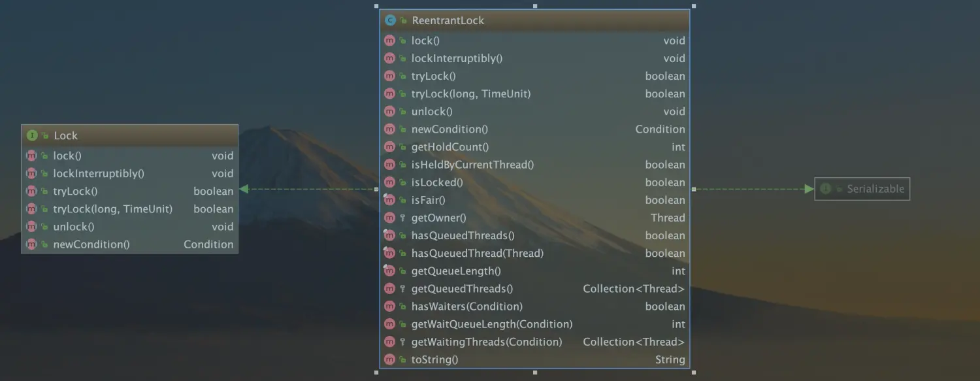Viewport: 980px width, 381px height.
Task: Select isHeldByCurrentThread() method row
Action: coord(534,165)
